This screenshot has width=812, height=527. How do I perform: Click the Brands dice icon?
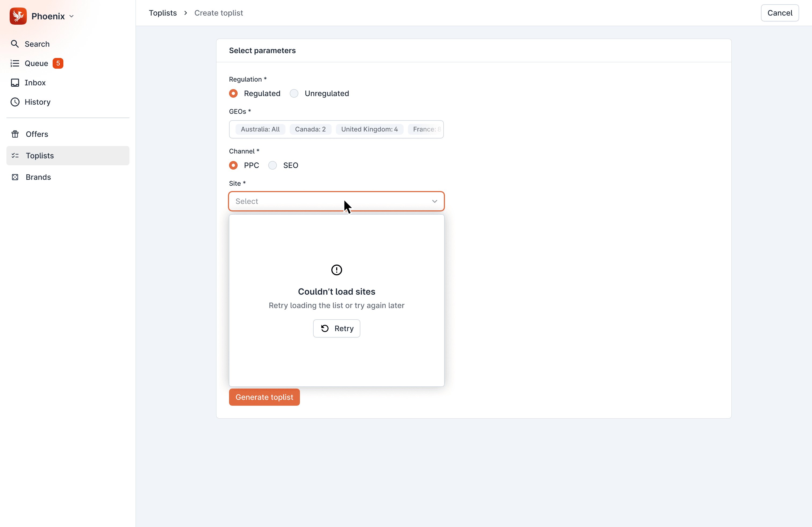(15, 177)
